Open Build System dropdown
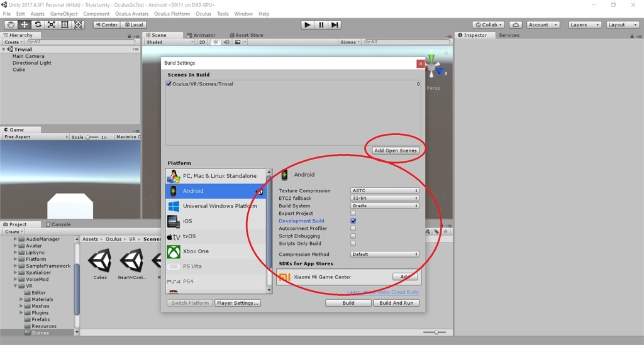The image size is (644, 345). pos(384,205)
